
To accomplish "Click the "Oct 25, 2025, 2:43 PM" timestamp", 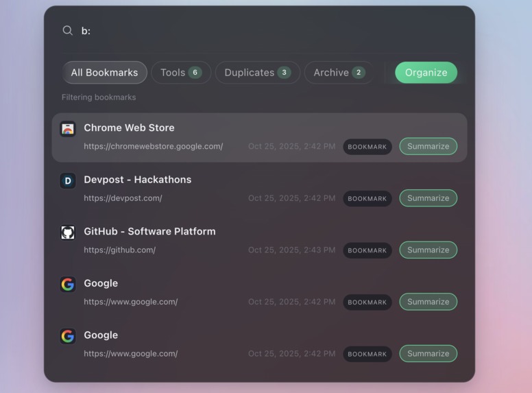I will pos(292,250).
